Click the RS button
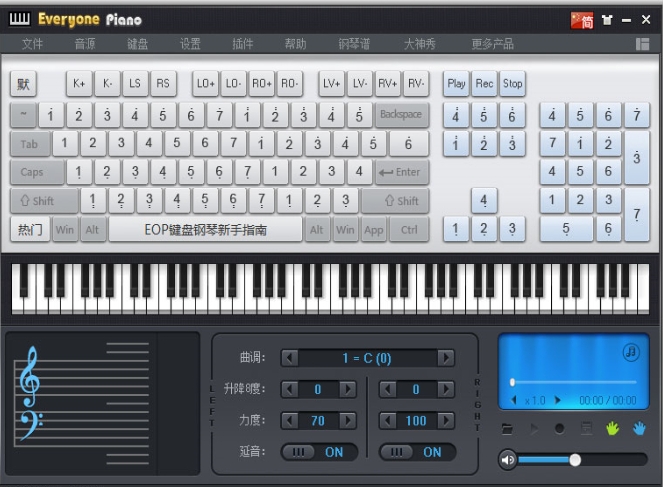The width and height of the screenshot is (663, 487). click(163, 84)
